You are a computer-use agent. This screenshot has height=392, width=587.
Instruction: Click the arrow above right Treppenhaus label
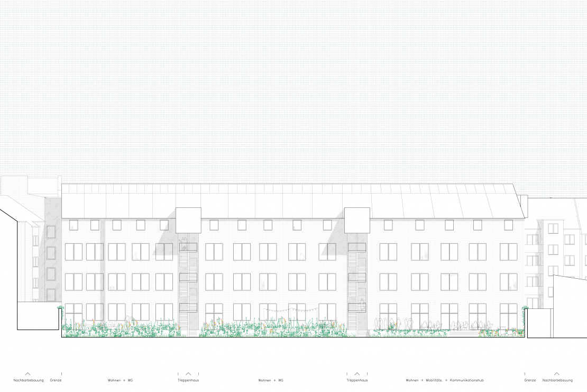[x=357, y=373]
